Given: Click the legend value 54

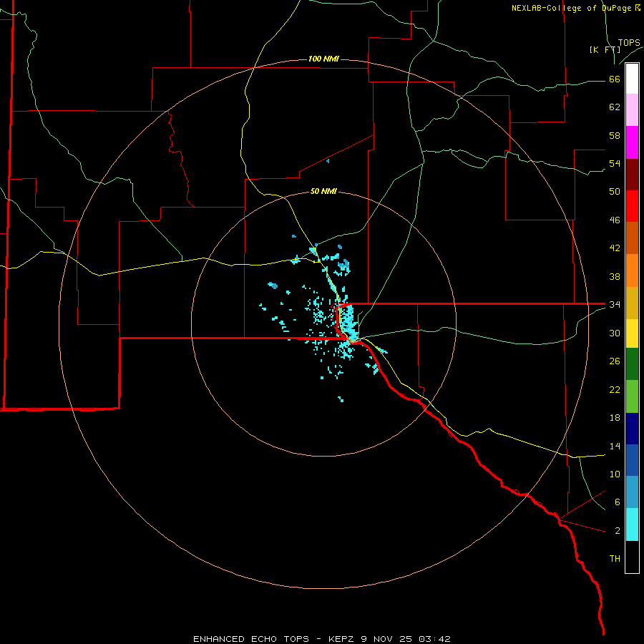Looking at the screenshot, I should pos(615,164).
